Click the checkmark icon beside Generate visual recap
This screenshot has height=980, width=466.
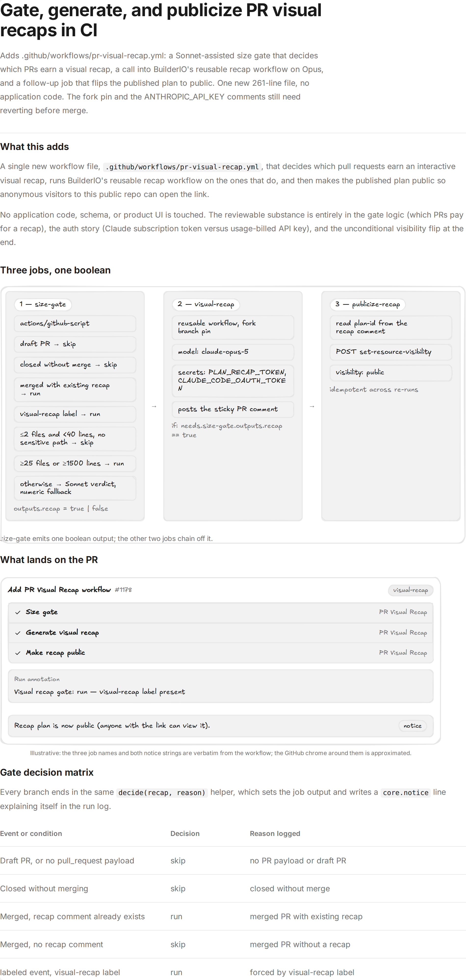pyautogui.click(x=17, y=633)
